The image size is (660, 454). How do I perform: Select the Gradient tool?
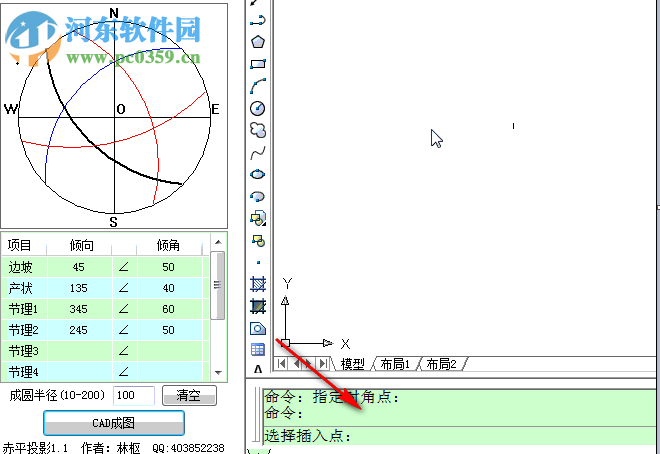[x=258, y=306]
